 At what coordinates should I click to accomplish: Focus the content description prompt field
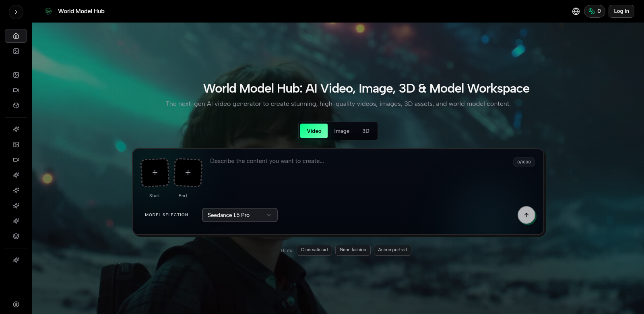tap(358, 177)
